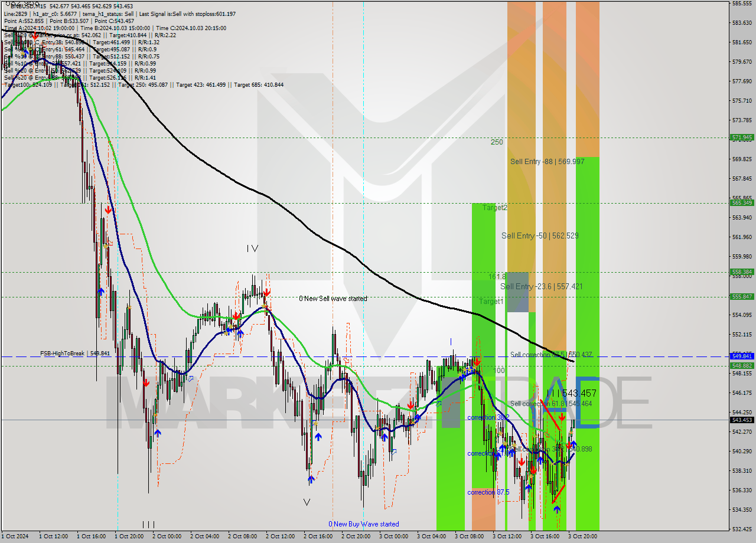This screenshot has width=756, height=543.
Task: Click the '0 New Sell wave started' annotation
Action: pyautogui.click(x=333, y=299)
